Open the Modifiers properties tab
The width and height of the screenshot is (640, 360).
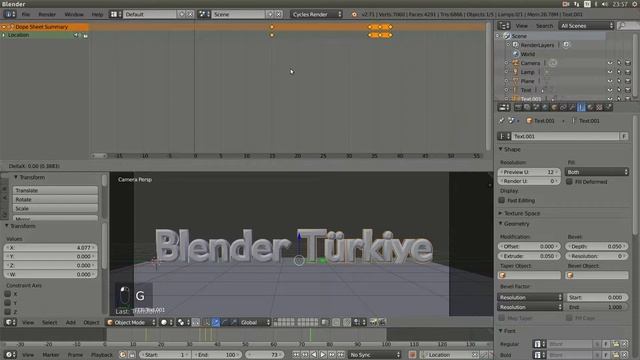pos(572,107)
